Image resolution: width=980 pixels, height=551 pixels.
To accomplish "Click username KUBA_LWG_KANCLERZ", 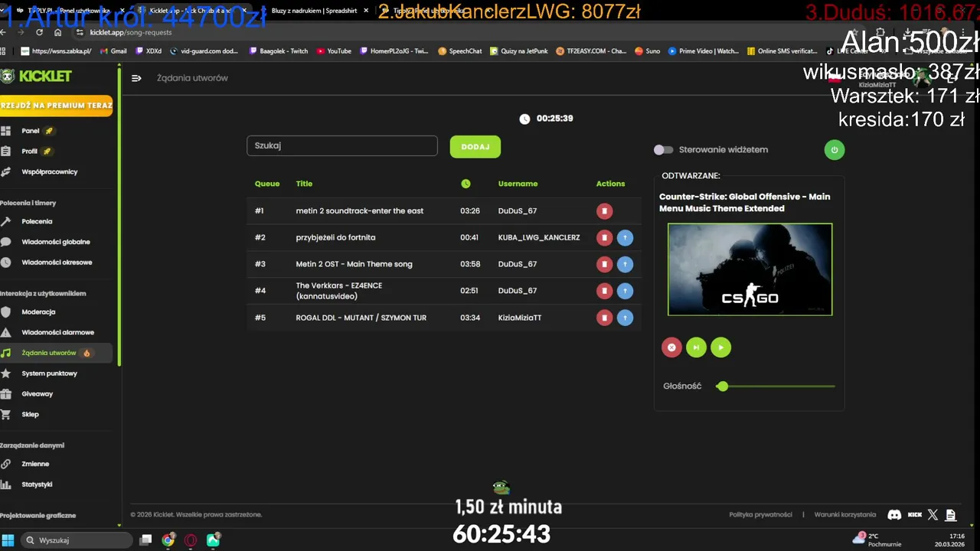I will click(539, 237).
